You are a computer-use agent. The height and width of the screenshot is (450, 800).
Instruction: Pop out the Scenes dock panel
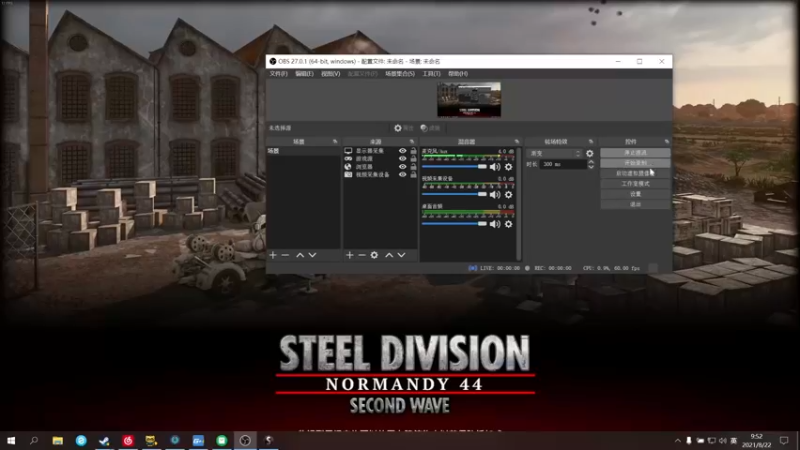coord(335,141)
